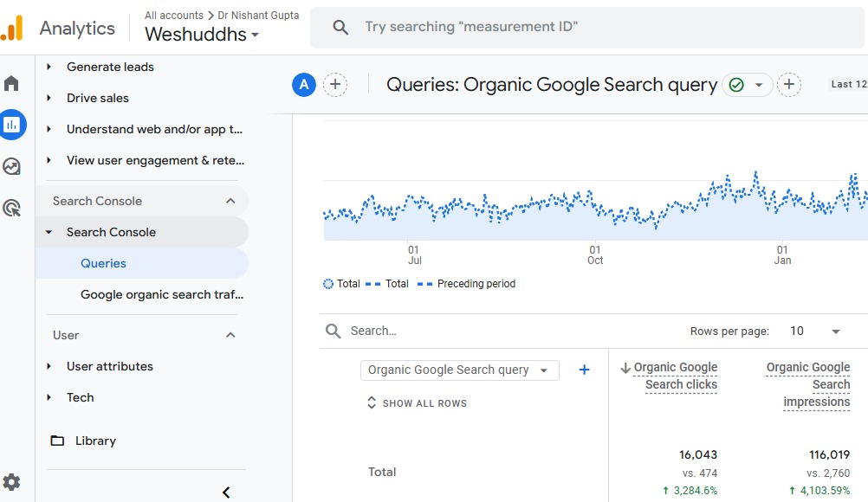Open Admin settings gear icon
Image resolution: width=868 pixels, height=502 pixels.
coord(11,482)
